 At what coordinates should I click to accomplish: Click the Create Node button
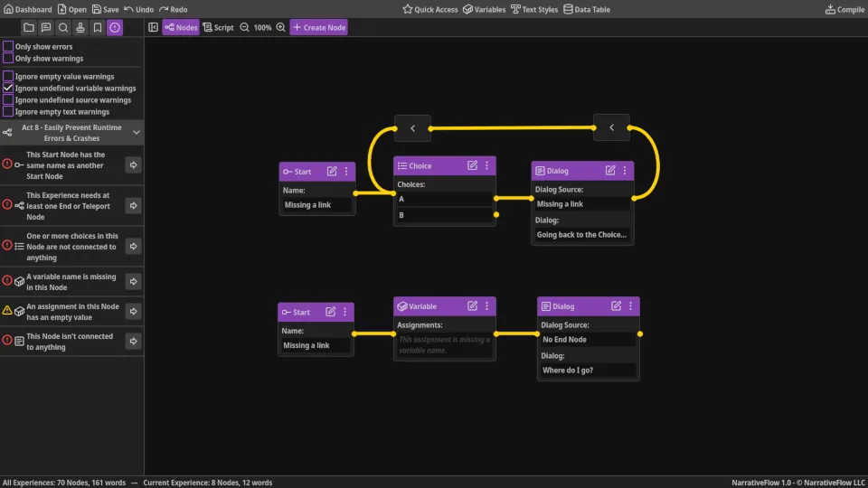point(318,28)
